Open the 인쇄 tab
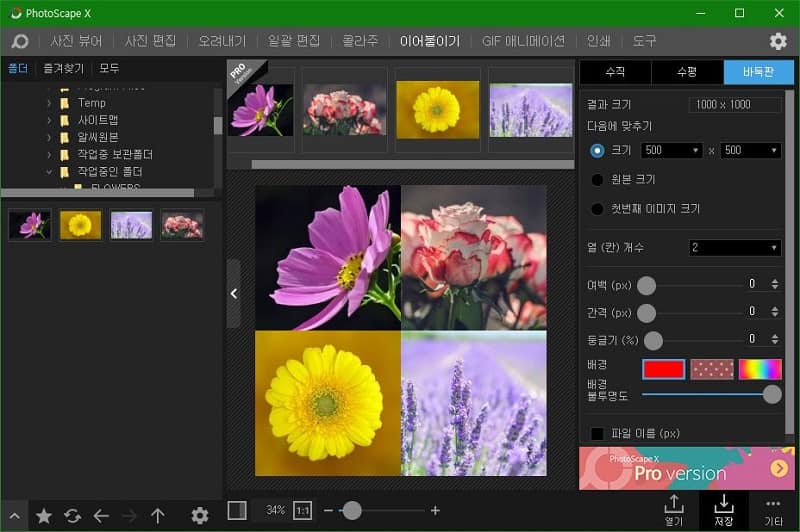Image resolution: width=800 pixels, height=532 pixels. click(598, 41)
